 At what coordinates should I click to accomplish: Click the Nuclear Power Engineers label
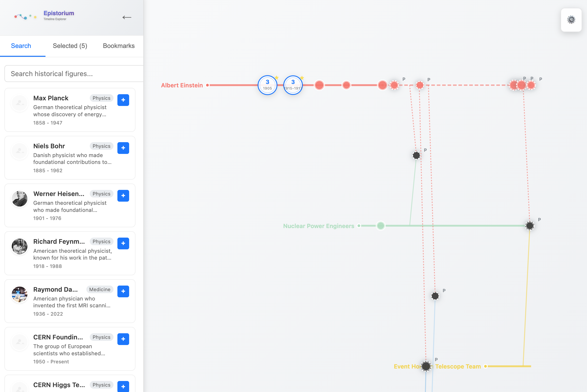(x=318, y=226)
